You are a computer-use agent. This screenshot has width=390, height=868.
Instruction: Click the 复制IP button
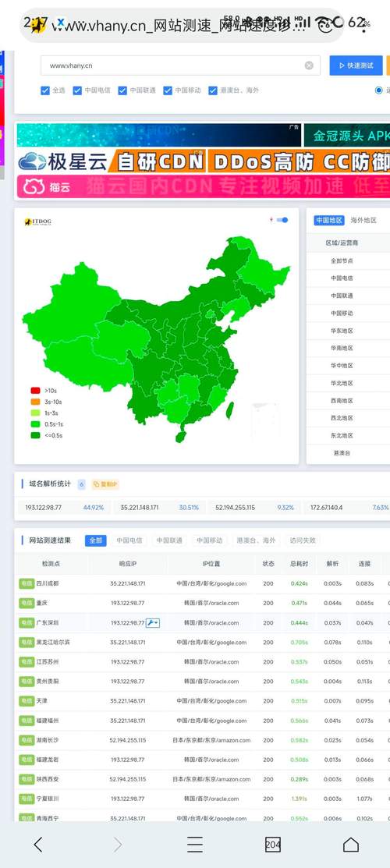click(x=105, y=484)
